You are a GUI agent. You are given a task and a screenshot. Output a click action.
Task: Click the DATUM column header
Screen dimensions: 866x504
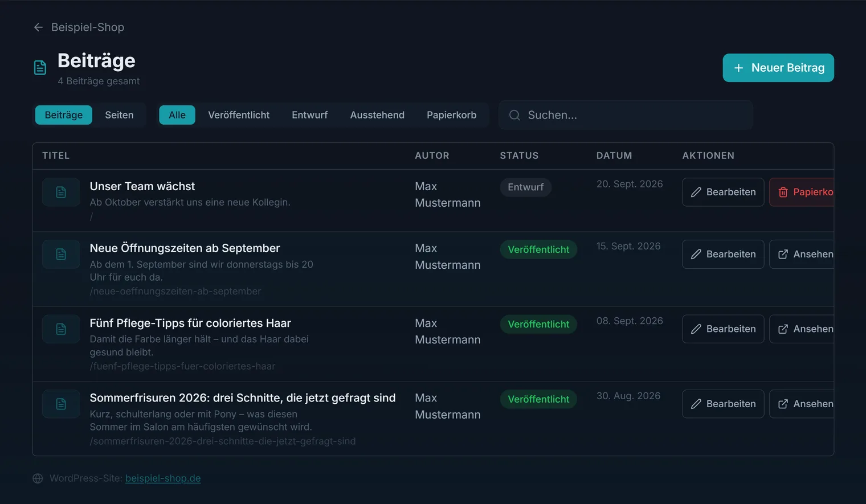614,155
